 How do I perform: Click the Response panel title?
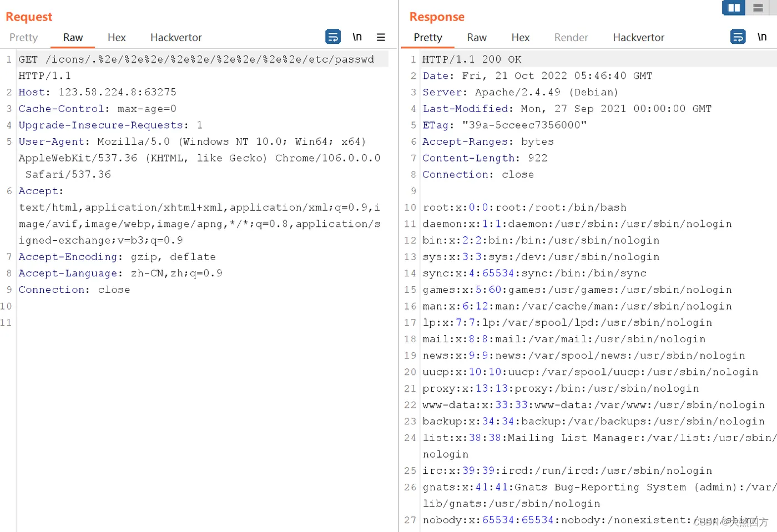(x=437, y=17)
